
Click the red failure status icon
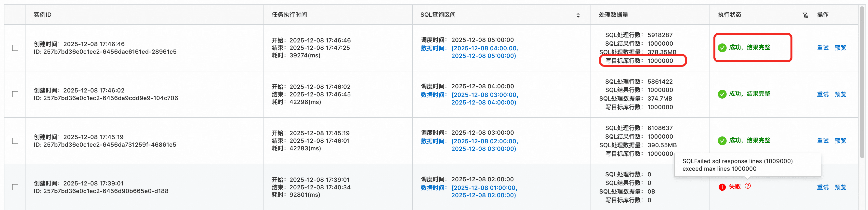pyautogui.click(x=722, y=187)
